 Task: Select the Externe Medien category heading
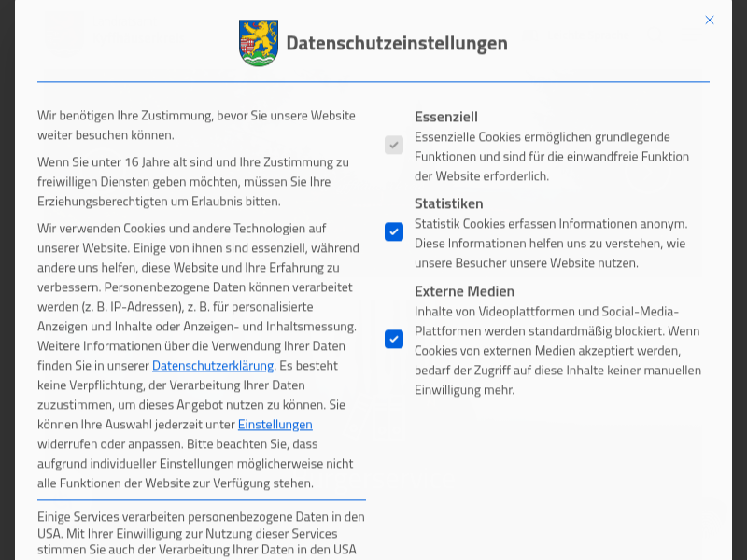(x=464, y=291)
